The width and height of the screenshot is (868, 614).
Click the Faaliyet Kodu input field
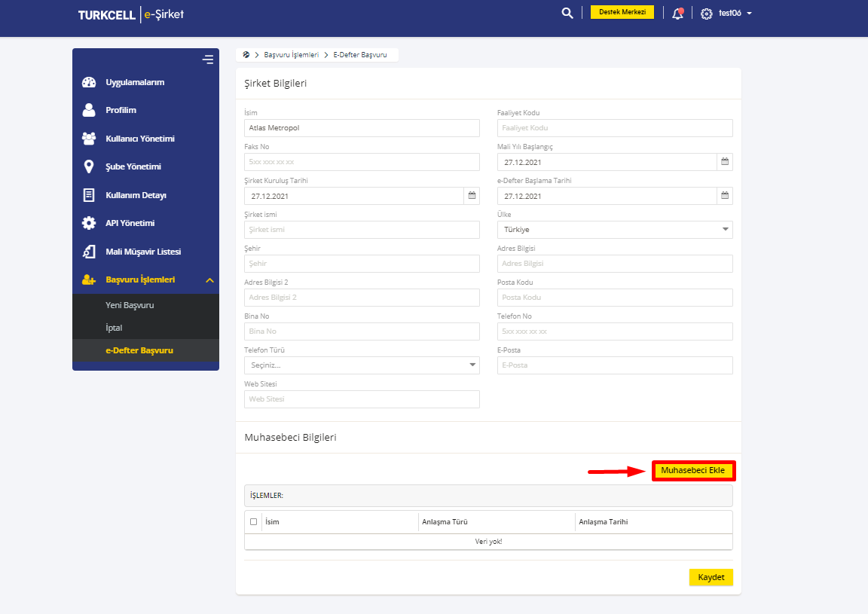point(615,128)
